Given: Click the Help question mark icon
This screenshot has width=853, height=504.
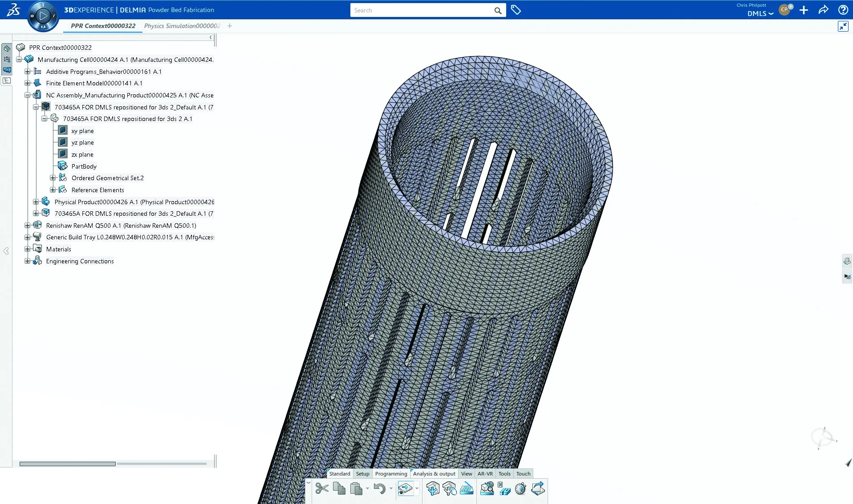Looking at the screenshot, I should [843, 10].
